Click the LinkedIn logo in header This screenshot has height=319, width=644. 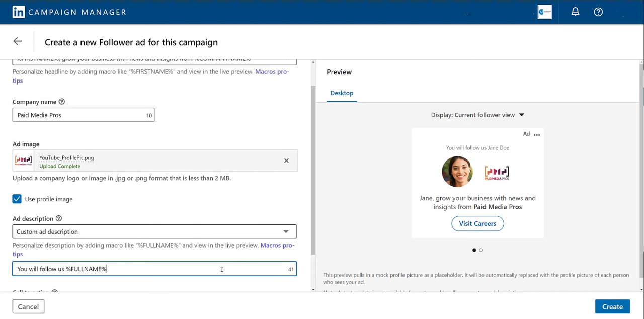[19, 12]
